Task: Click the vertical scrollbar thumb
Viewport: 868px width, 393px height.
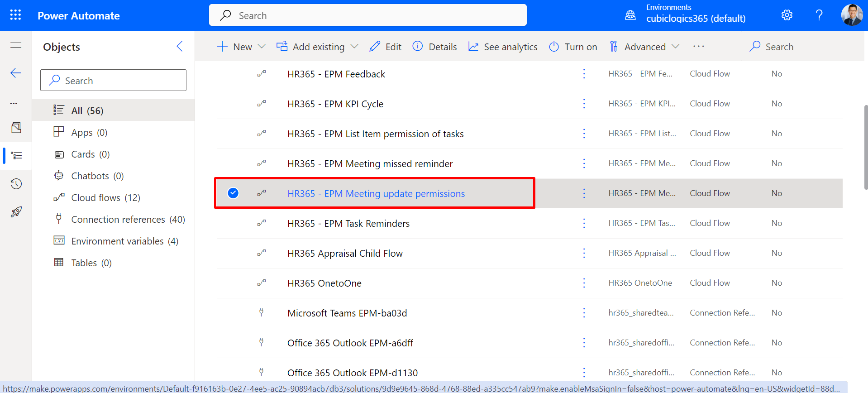Action: point(865,147)
